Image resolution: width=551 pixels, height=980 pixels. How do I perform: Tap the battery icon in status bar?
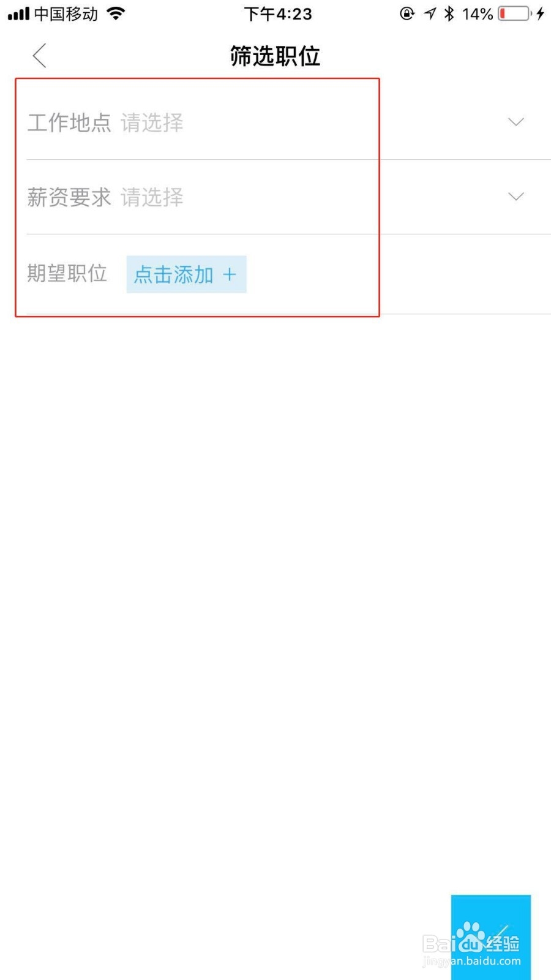coord(515,13)
